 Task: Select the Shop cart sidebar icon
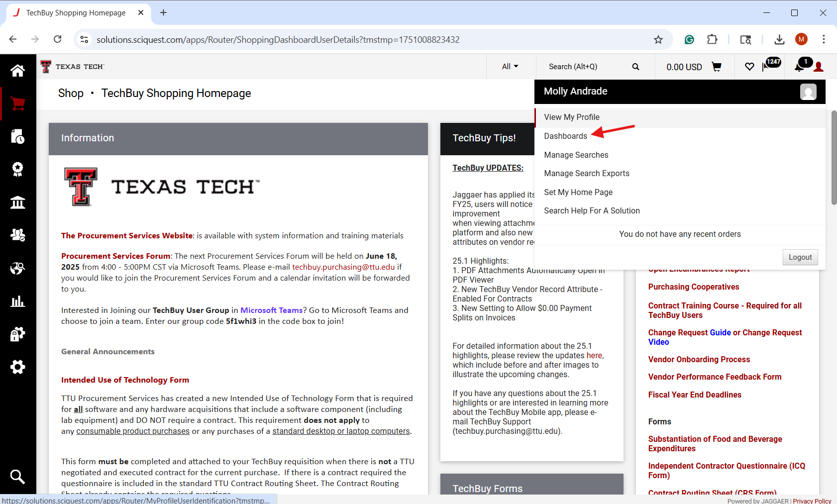[17, 103]
